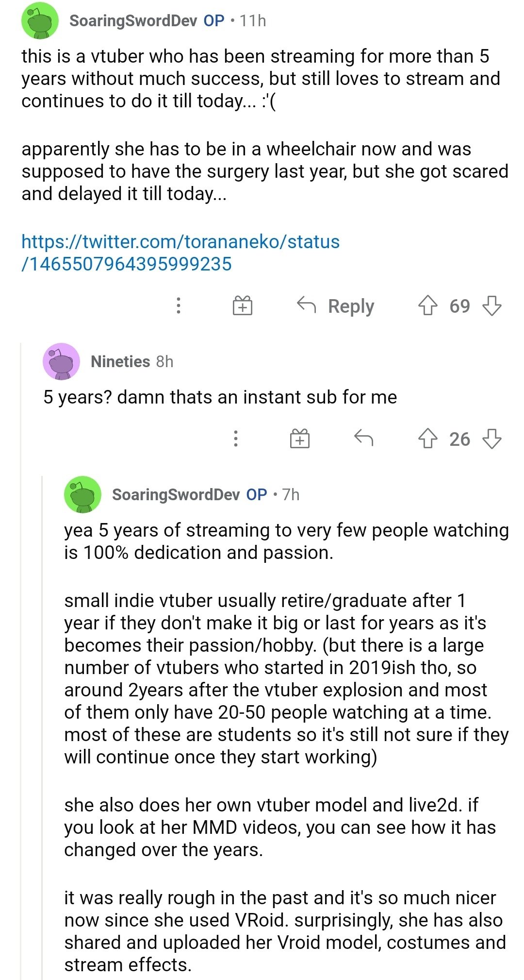This screenshot has width=524, height=980.
Task: Click the reply arrow on the Nineties comment
Action: 363,438
